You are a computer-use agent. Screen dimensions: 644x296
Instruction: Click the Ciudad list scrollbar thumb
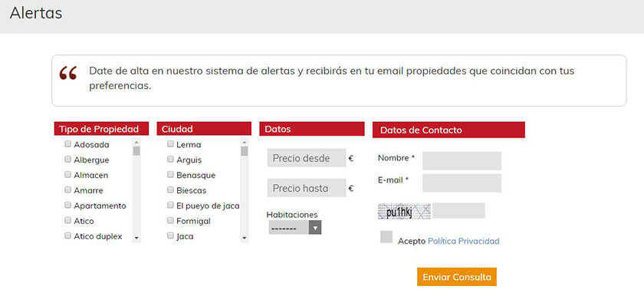[x=245, y=151]
